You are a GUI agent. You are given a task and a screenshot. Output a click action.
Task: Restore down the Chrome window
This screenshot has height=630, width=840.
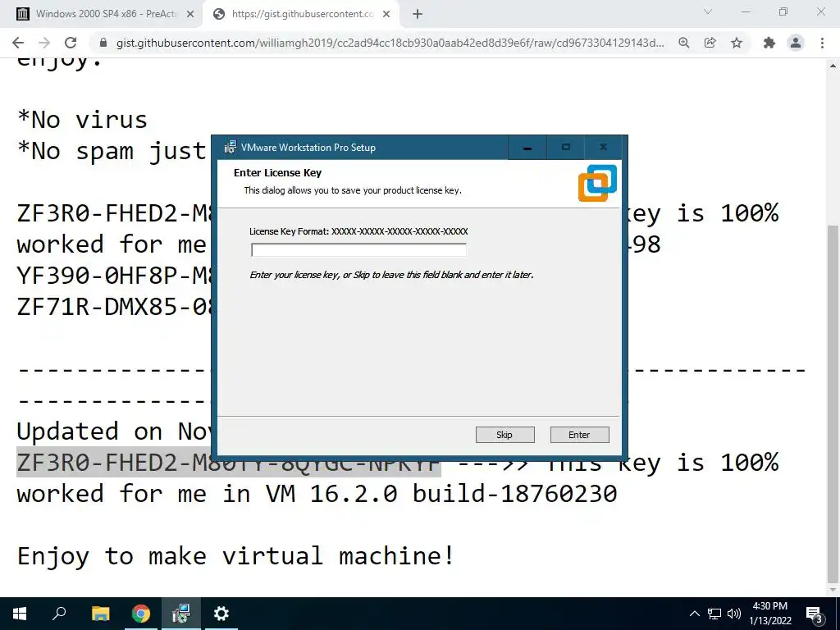(783, 11)
